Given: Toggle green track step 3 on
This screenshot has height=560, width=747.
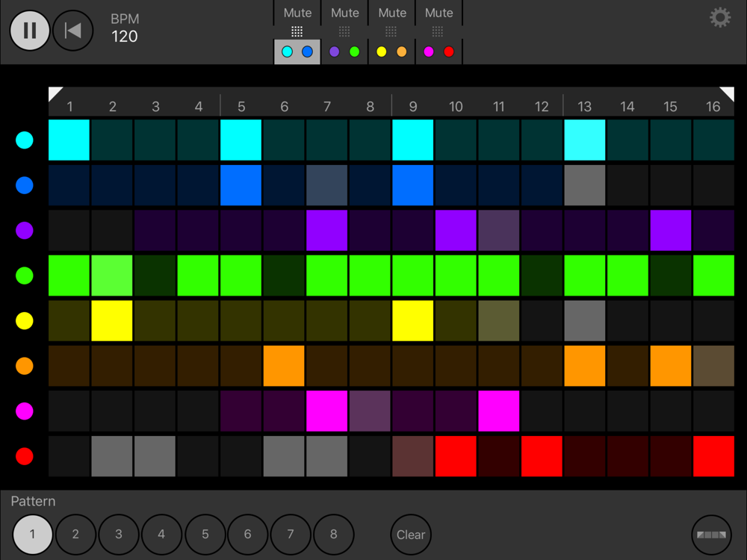Looking at the screenshot, I should (x=155, y=276).
